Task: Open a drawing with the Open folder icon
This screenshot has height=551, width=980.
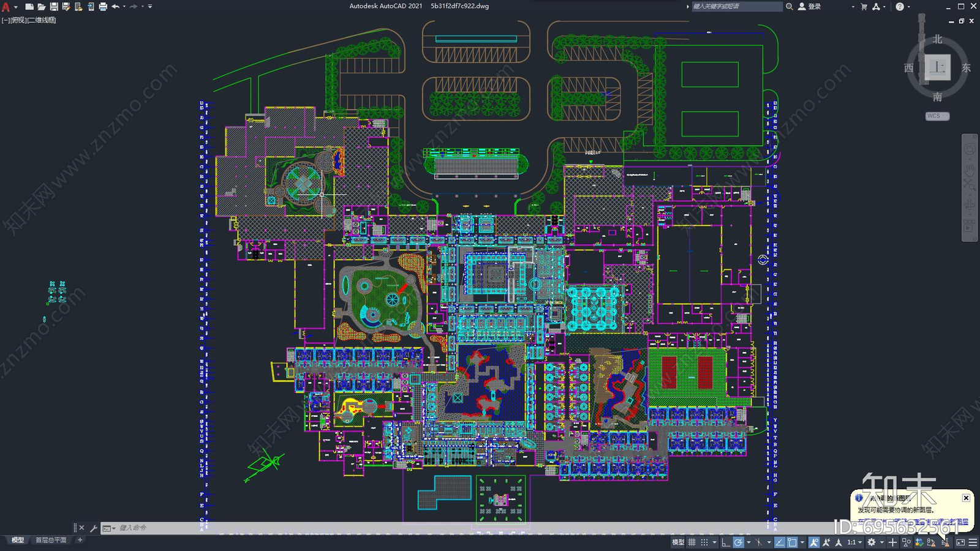Action: (x=42, y=7)
